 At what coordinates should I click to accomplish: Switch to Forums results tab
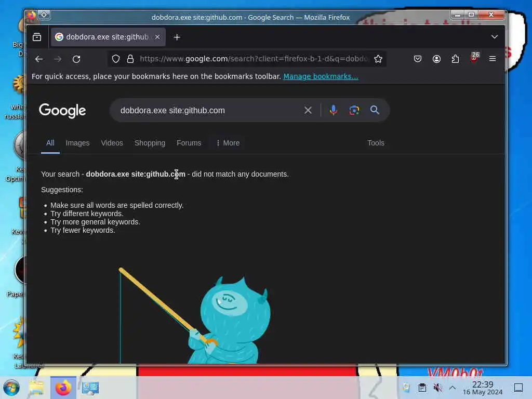click(189, 143)
